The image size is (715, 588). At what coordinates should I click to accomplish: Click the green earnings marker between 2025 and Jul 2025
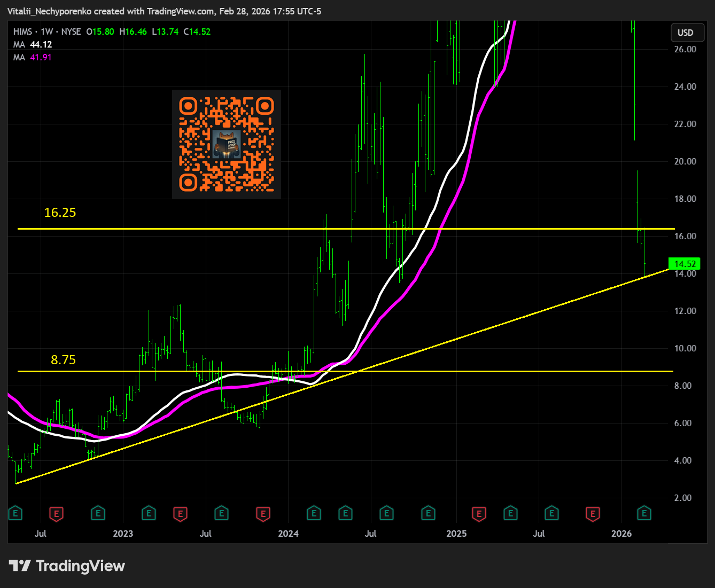pos(510,514)
